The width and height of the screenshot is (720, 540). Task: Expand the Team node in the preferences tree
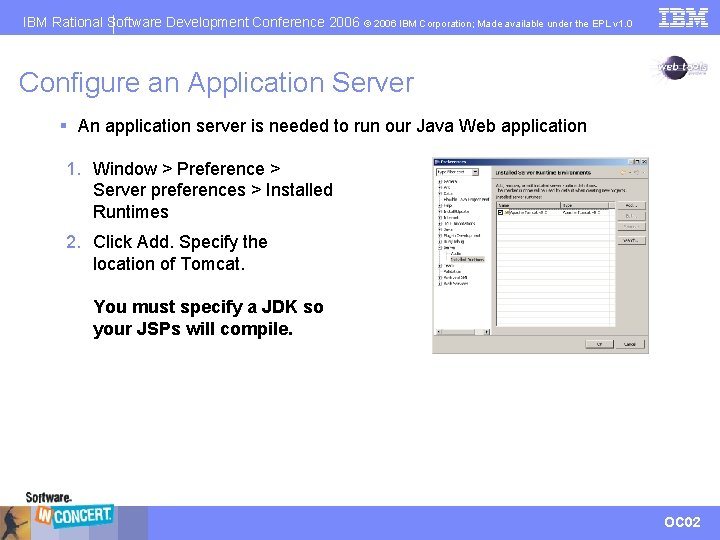point(440,265)
